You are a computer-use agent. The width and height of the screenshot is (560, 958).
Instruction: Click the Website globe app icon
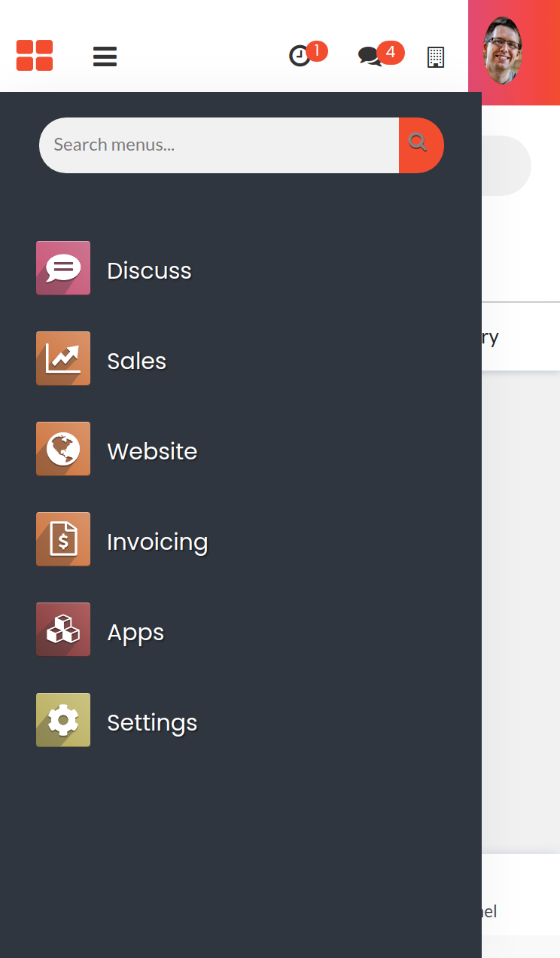click(x=63, y=449)
